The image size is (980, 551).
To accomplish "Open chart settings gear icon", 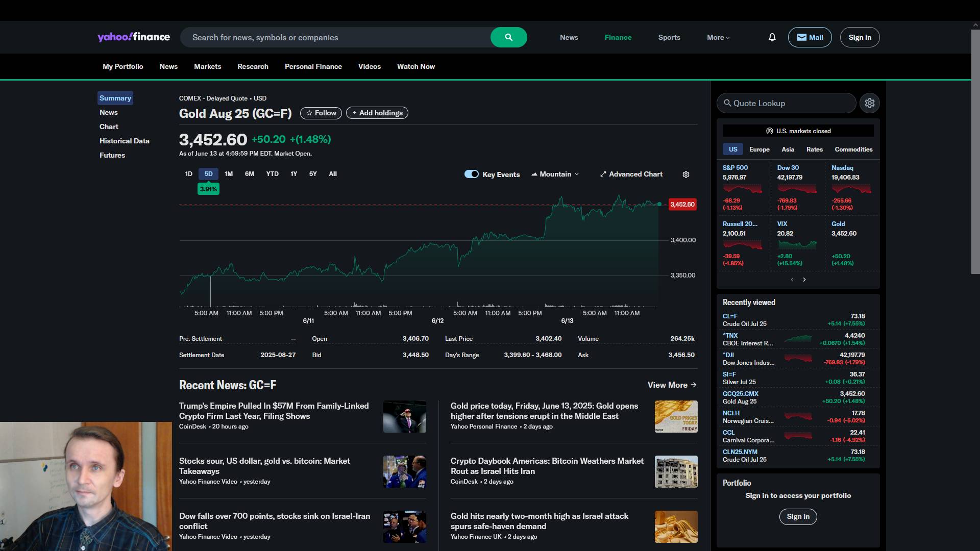I will point(686,174).
